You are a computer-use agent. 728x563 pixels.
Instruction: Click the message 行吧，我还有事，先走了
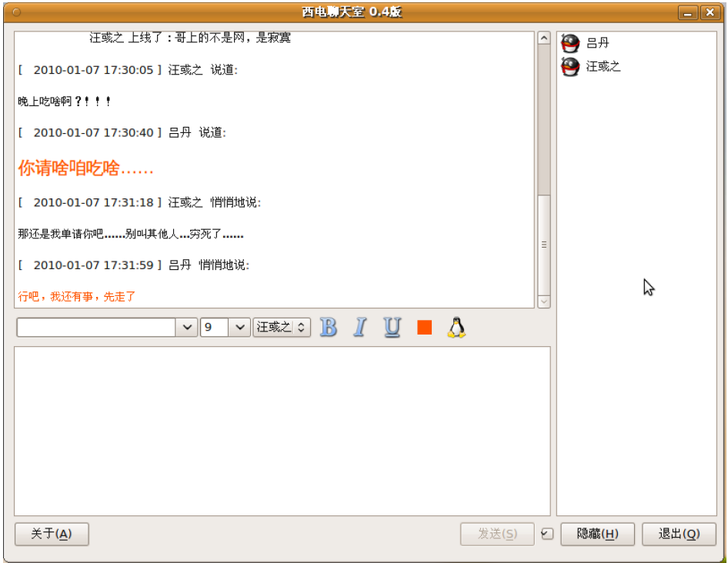coord(77,296)
